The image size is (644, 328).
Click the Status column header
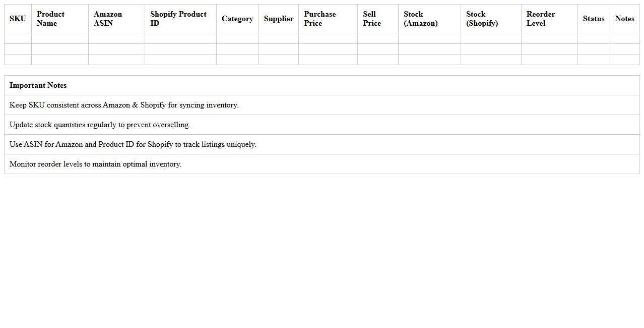(593, 19)
